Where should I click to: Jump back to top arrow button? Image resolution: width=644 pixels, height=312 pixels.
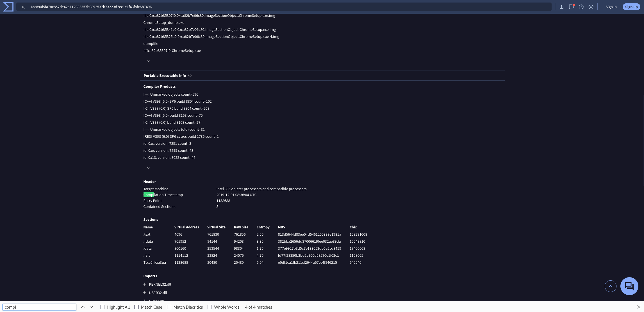610,286
